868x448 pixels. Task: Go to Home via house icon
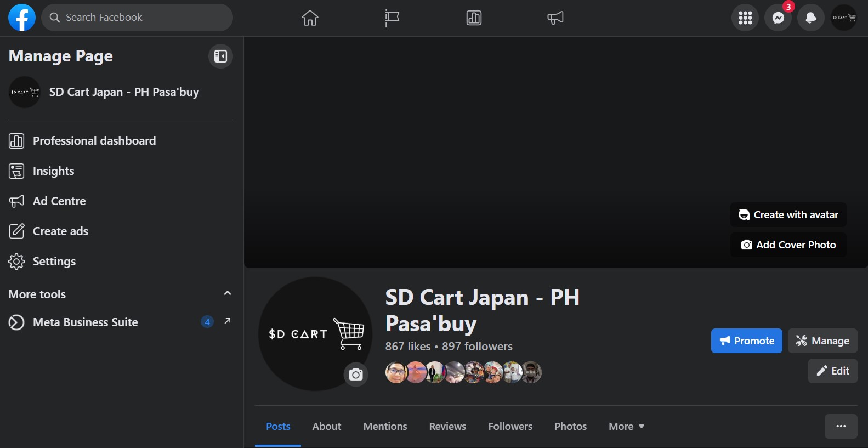[310, 18]
